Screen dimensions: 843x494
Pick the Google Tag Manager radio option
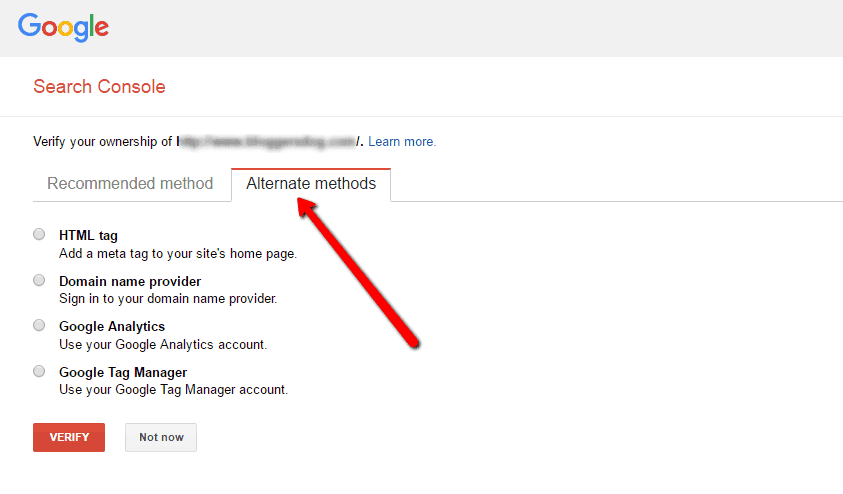pyautogui.click(x=39, y=371)
